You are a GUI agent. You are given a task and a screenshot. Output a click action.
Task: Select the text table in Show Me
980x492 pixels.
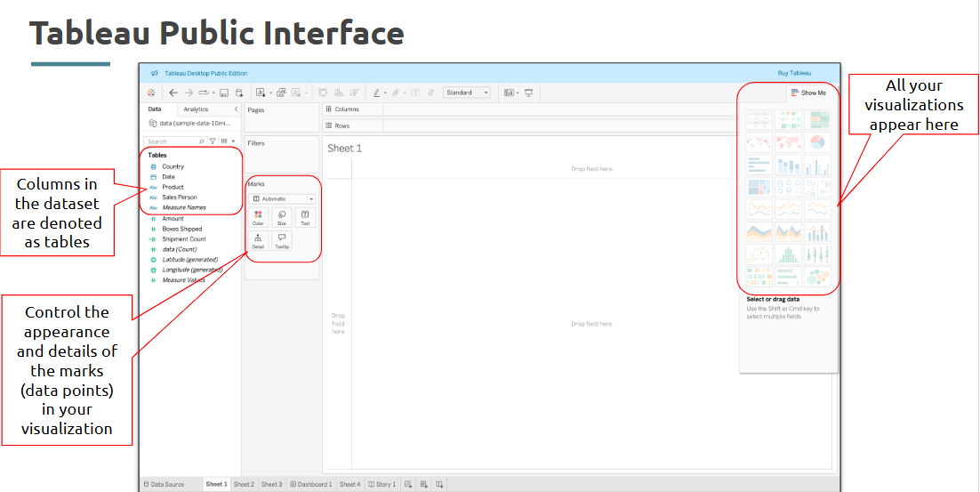759,120
